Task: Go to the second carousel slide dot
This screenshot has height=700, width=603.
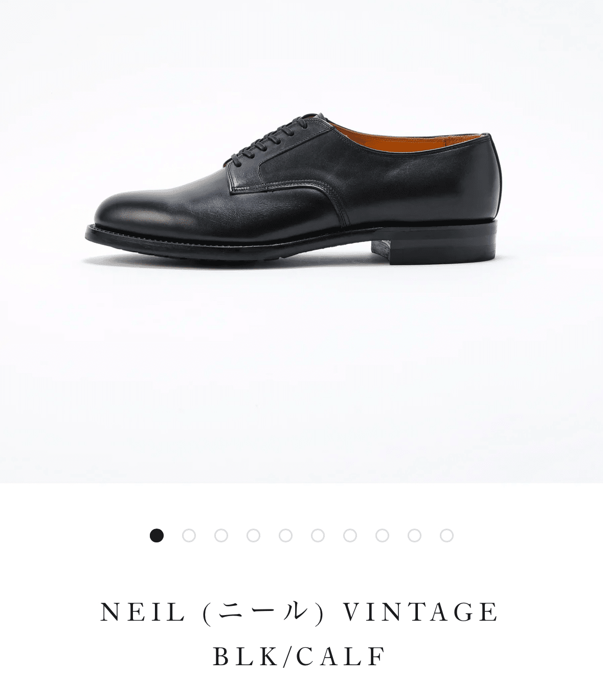Action: coord(189,536)
